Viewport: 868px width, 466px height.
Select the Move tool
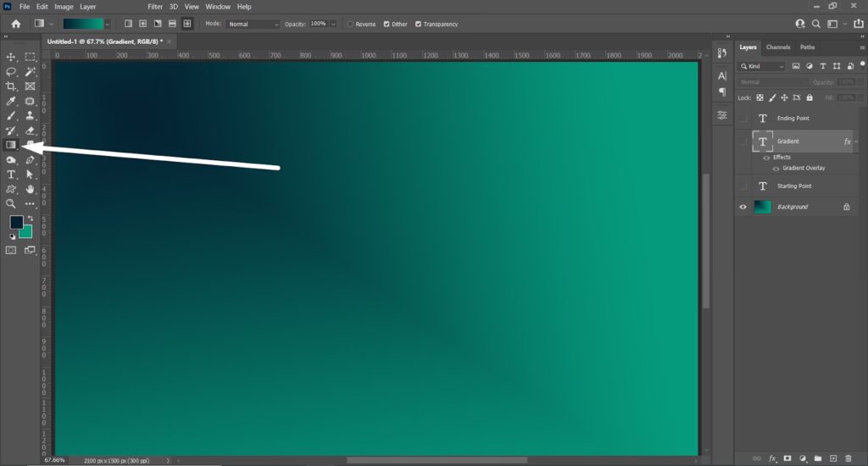12,57
